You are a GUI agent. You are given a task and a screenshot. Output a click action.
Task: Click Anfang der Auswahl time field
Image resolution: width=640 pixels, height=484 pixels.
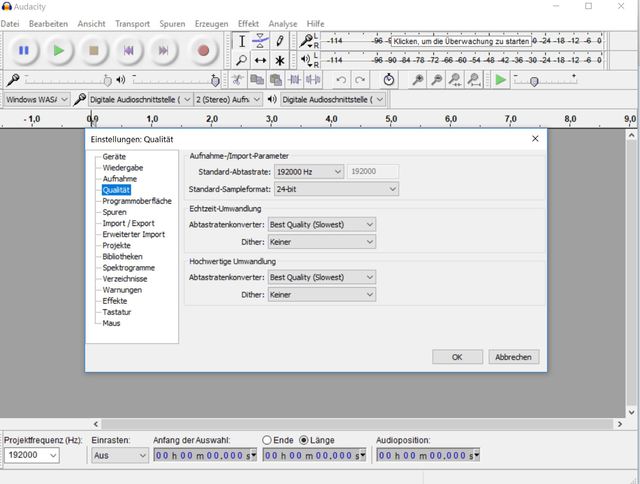coord(205,455)
